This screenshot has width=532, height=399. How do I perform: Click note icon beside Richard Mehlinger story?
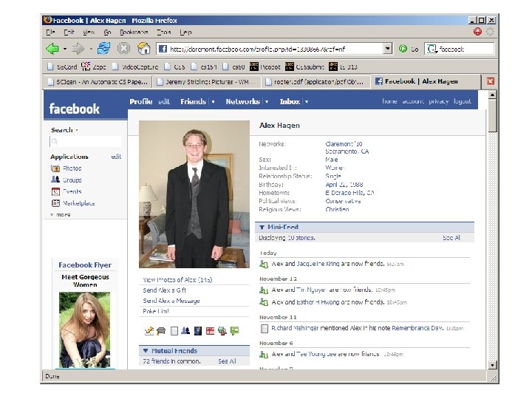(264, 328)
